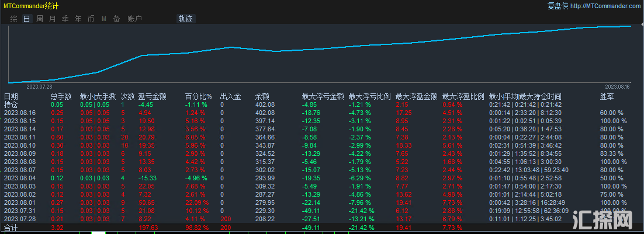
Task: Select the 2023.08.16 row date
Action: point(20,113)
